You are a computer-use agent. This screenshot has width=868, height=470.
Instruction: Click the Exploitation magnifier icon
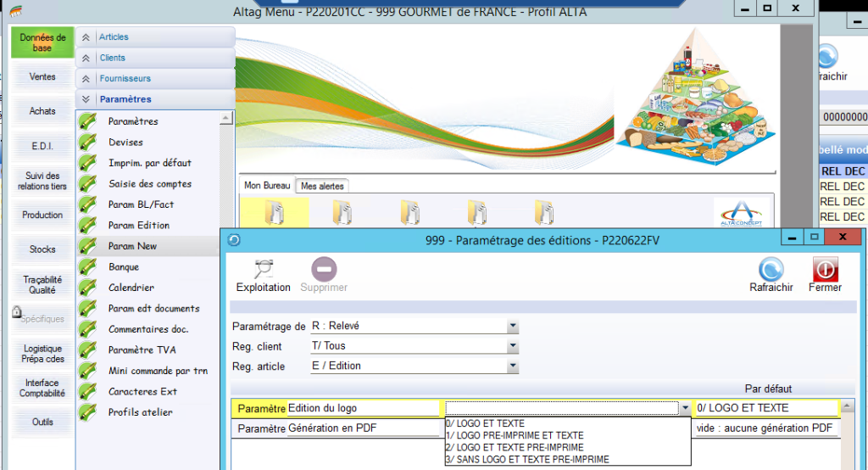coord(263,270)
